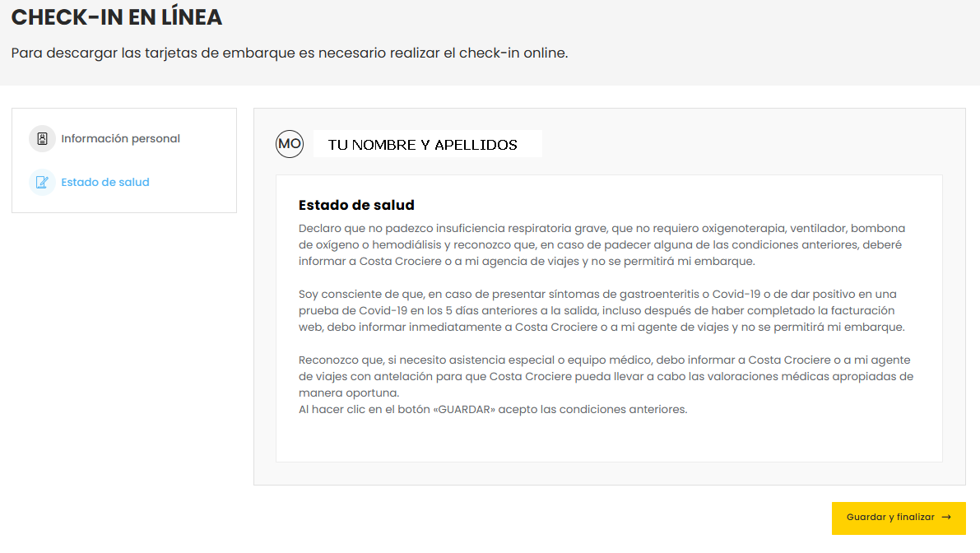Screen dimensions: 980x553
Task: Click the boarding pass download instruction text
Action: [x=290, y=53]
